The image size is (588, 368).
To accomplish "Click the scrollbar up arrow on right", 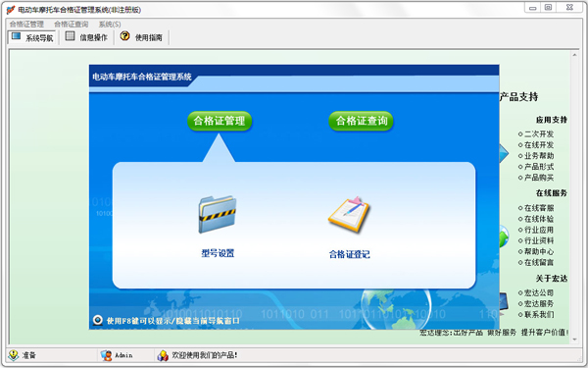I will coord(575,55).
